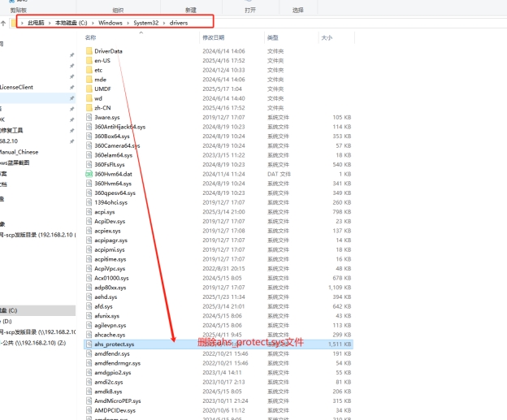Screen dimensions: 507x420
Task: Select the mde folder icon
Action: 89,80
